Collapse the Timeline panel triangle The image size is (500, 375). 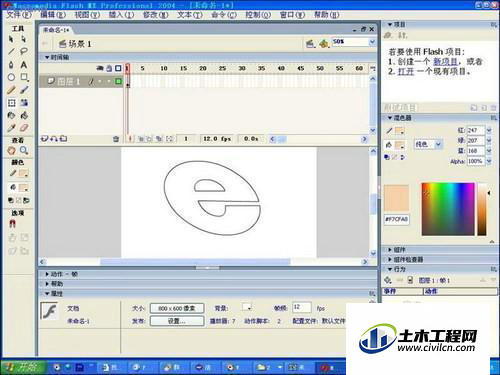47,57
